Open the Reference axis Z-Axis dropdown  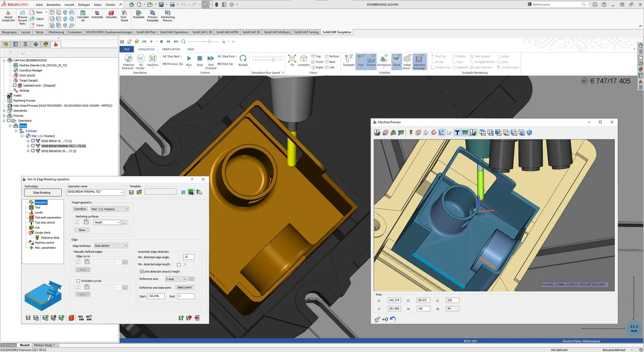(176, 279)
